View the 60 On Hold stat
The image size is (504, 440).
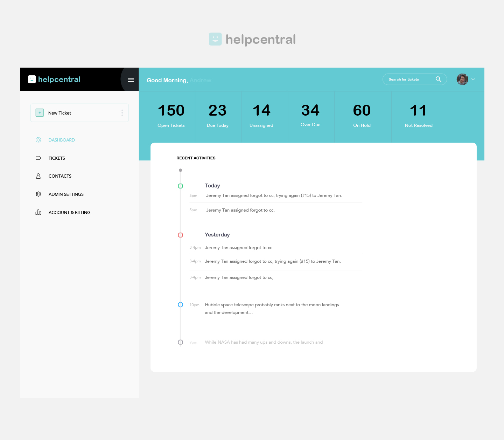[x=362, y=116]
